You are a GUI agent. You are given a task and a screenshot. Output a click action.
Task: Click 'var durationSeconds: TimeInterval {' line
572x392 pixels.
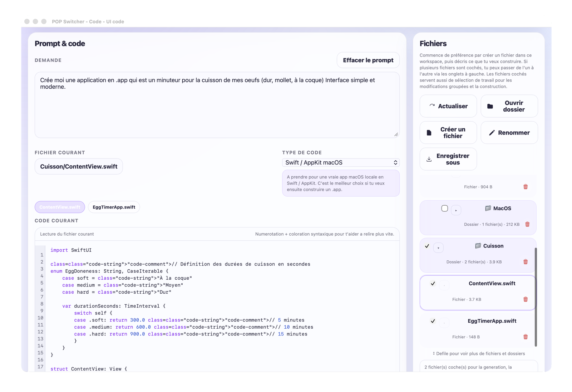114,306
